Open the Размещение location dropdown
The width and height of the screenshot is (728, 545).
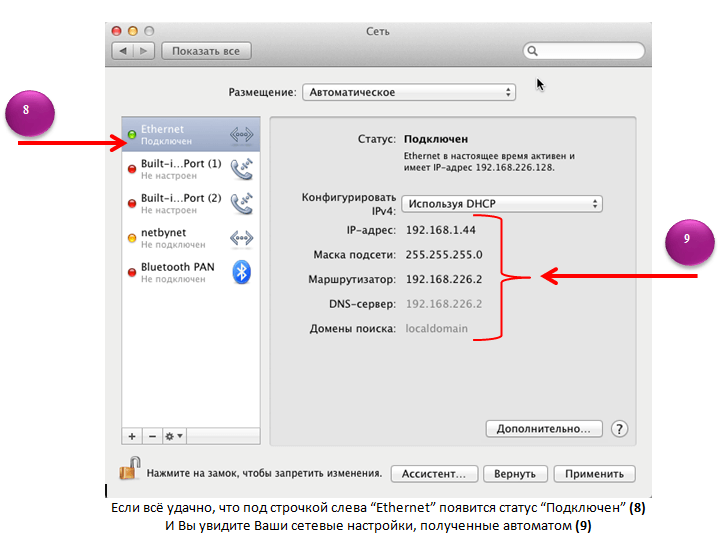tap(408, 92)
